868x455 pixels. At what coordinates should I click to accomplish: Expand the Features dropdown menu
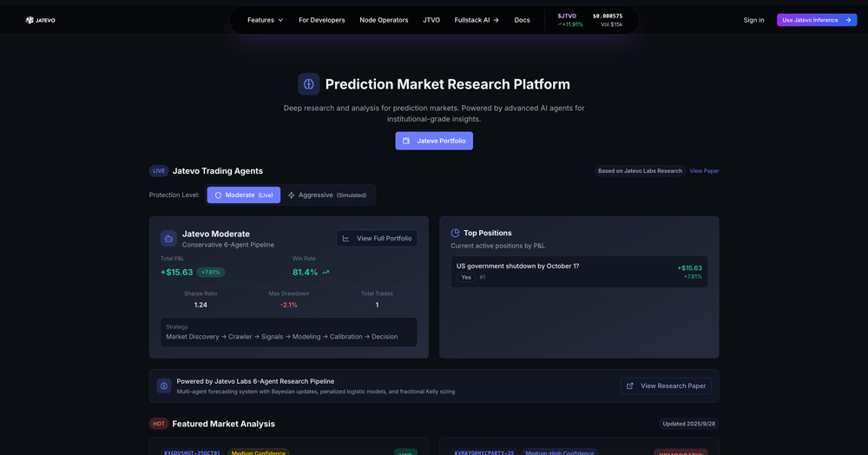click(265, 20)
